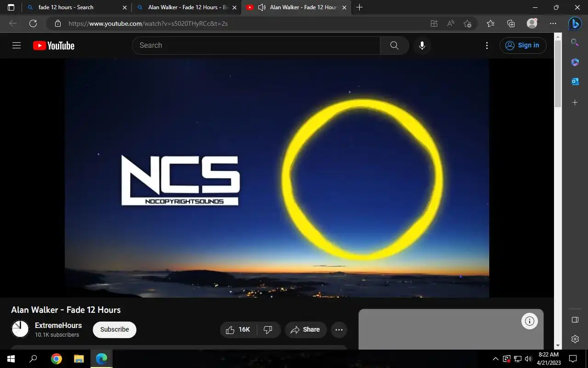Click the info icon on side card
This screenshot has height=368, width=588.
coord(530,321)
